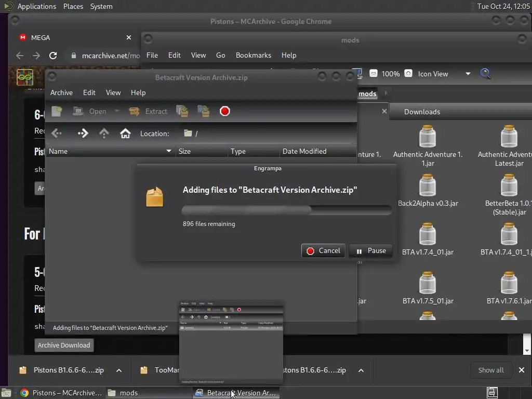Click the mods path breadcrumb button
This screenshot has height=399, width=532.
367,94
